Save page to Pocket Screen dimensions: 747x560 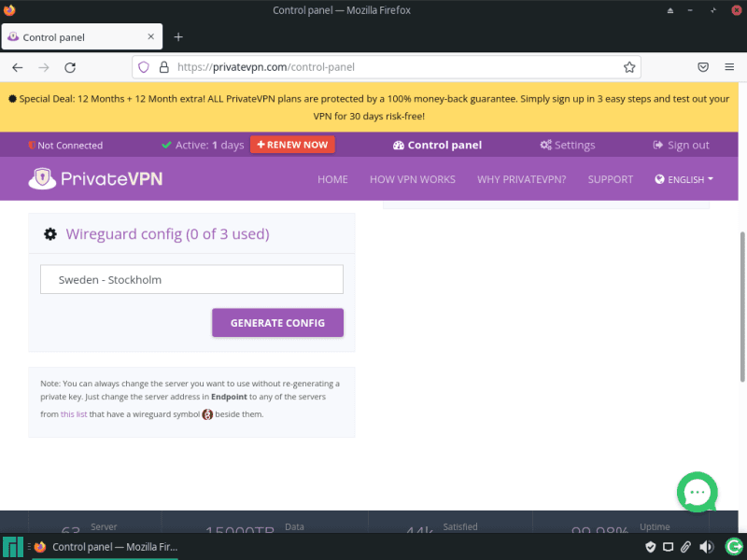[x=703, y=67]
